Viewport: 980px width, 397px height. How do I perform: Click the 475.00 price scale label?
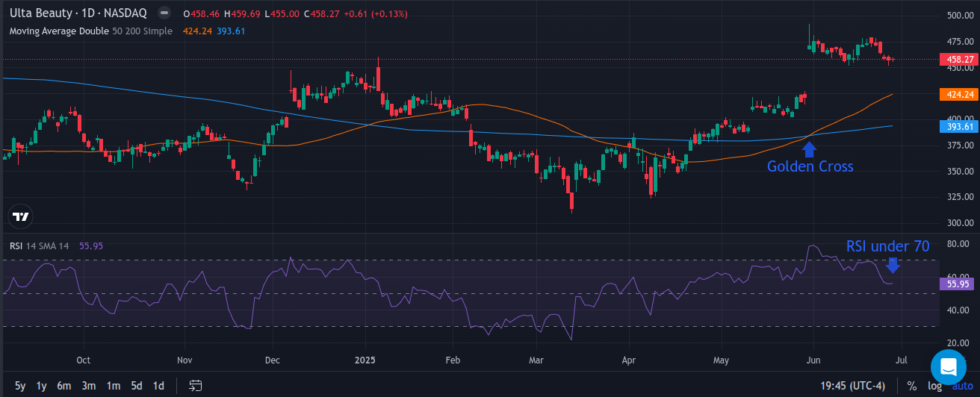tap(959, 40)
